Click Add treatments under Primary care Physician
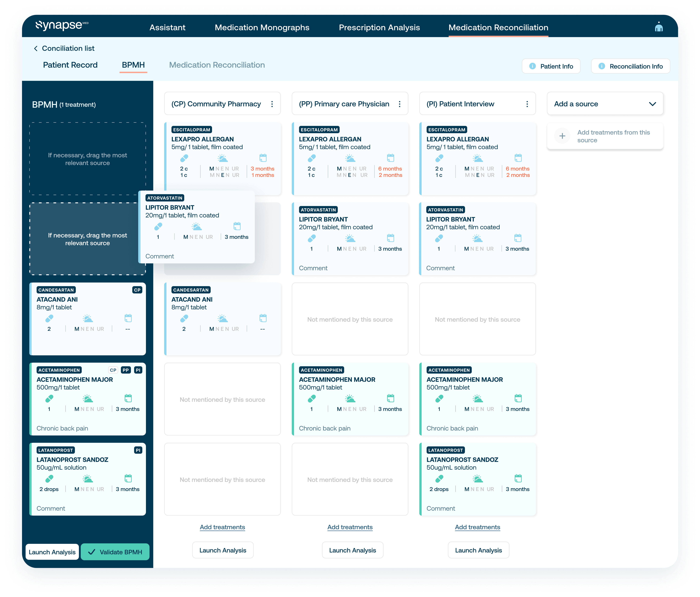The height and width of the screenshot is (597, 700). 350,527
